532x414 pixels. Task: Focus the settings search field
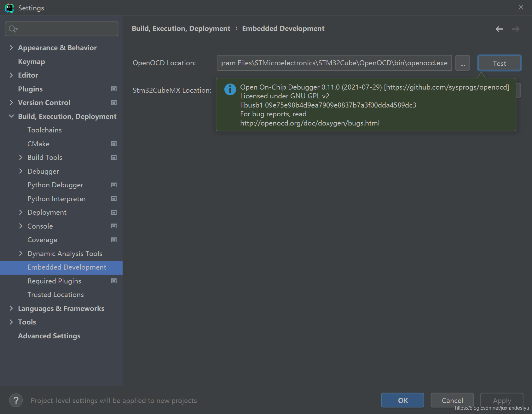coord(61,29)
